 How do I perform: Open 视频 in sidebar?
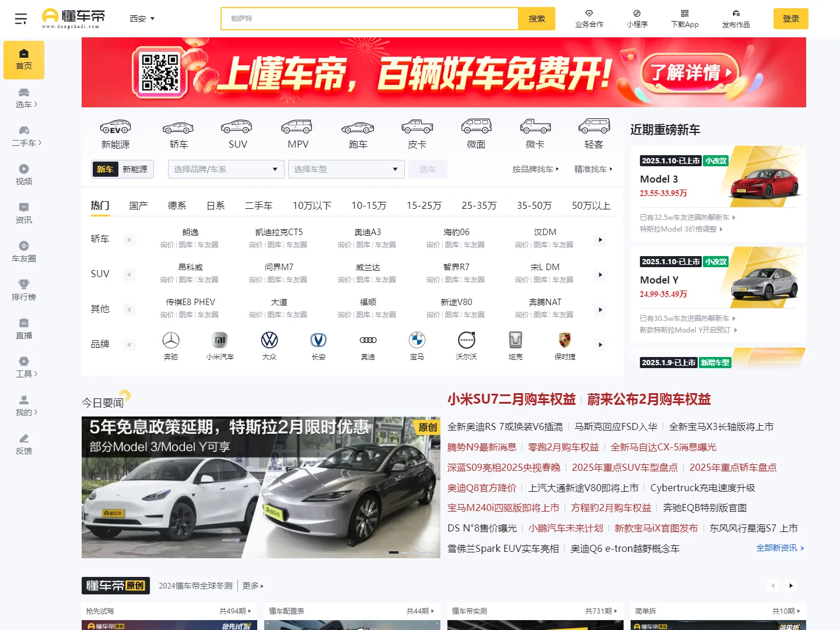24,175
